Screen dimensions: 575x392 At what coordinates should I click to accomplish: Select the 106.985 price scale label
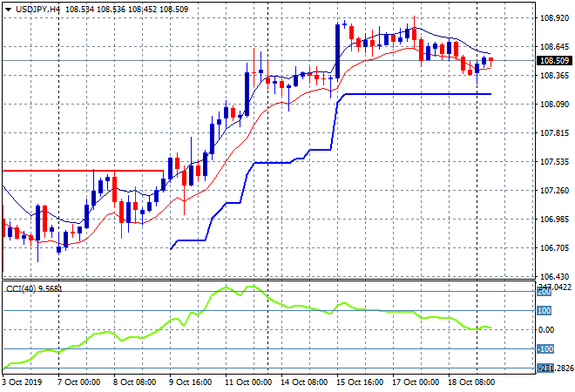coord(554,220)
